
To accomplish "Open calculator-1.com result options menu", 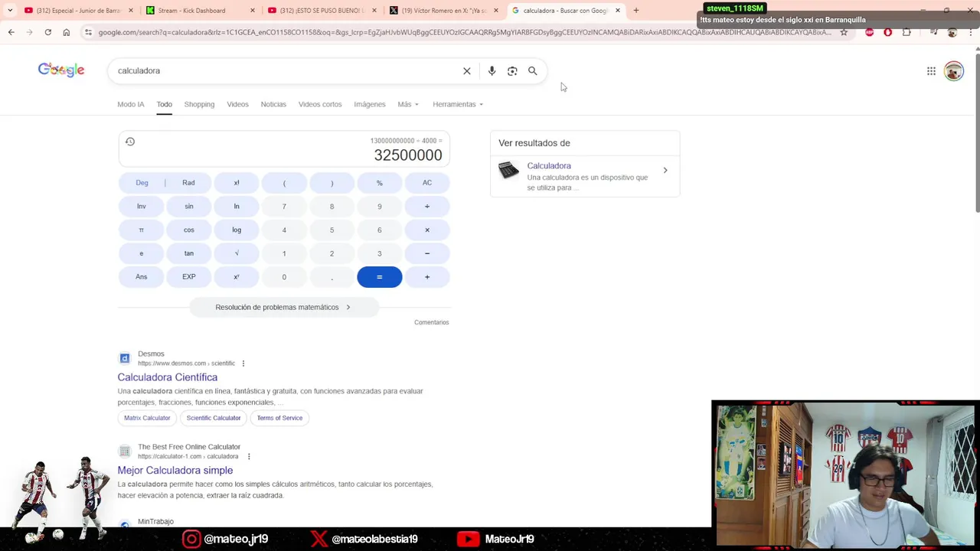I will pyautogui.click(x=248, y=457).
